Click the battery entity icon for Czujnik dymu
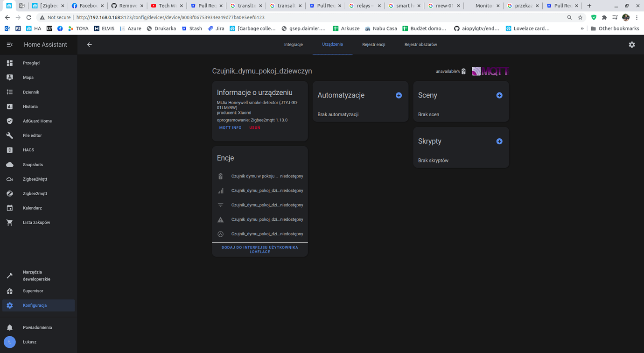Screen dimensions: 644x353 point(220,176)
